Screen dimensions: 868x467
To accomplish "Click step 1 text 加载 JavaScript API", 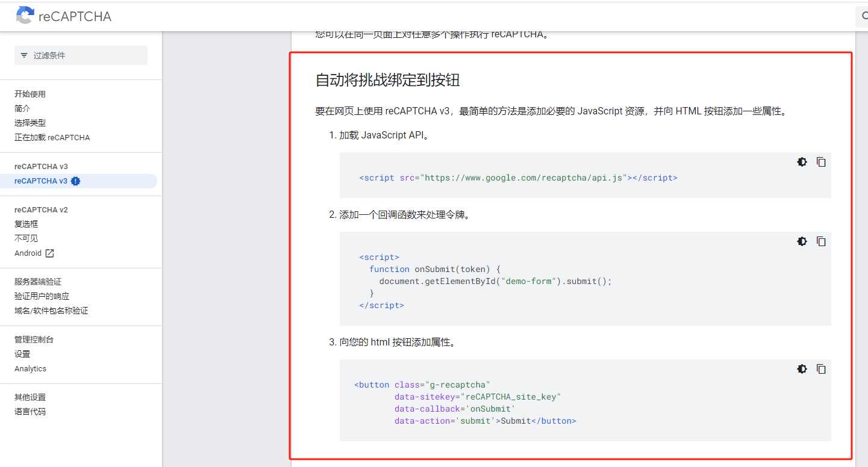I will 385,135.
